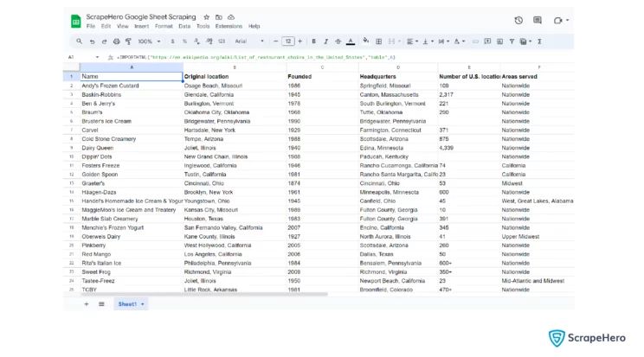Select the Headquarters header cell
This screenshot has width=644, height=357.
pyautogui.click(x=398, y=77)
